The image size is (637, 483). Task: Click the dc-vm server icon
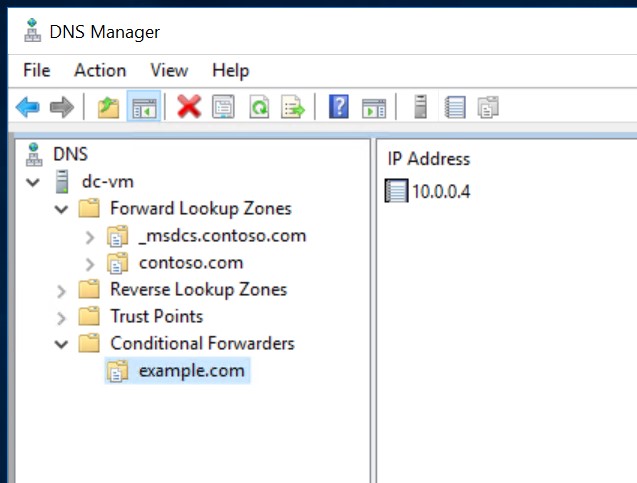[62, 182]
